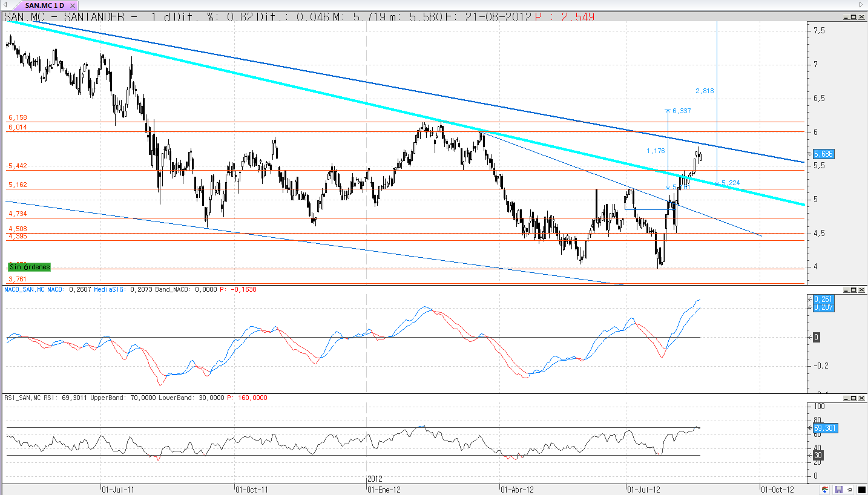
Task: Click the 2,818 measurement annotation
Action: [x=705, y=91]
